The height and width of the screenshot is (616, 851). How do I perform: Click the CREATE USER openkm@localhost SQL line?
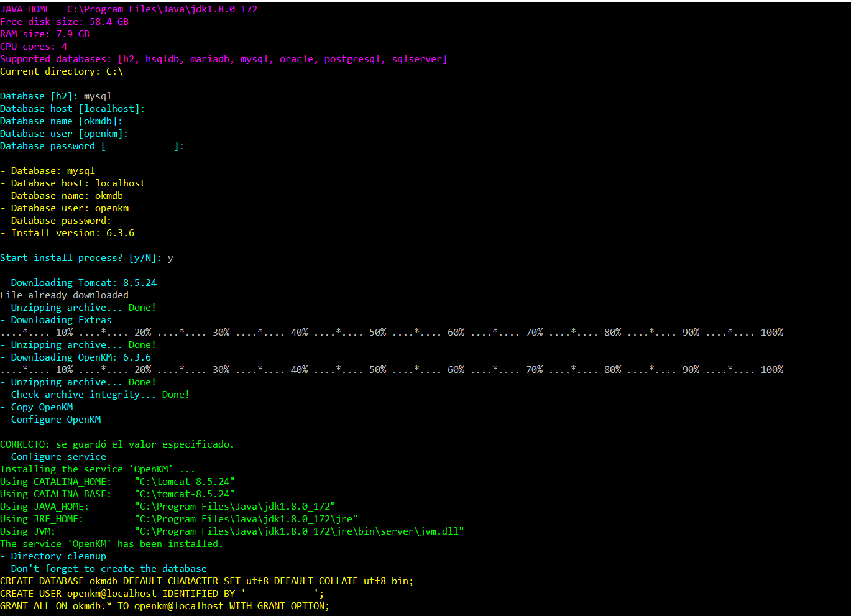[x=162, y=594]
